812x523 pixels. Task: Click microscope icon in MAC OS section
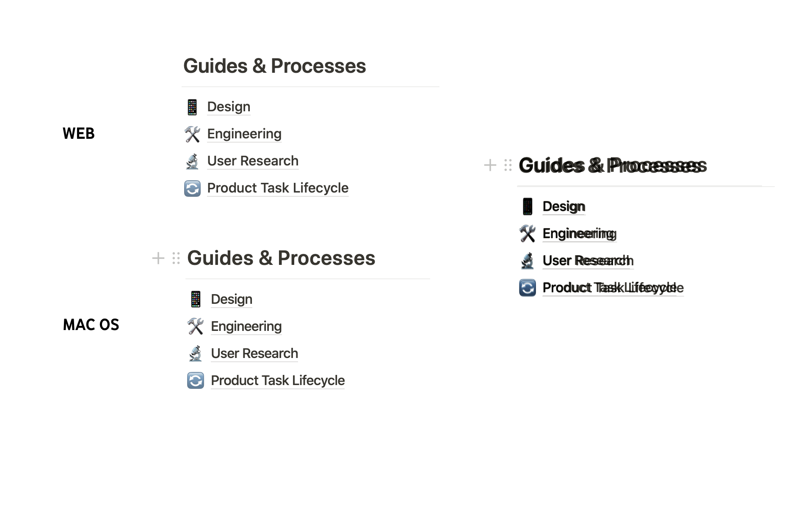[x=196, y=353]
